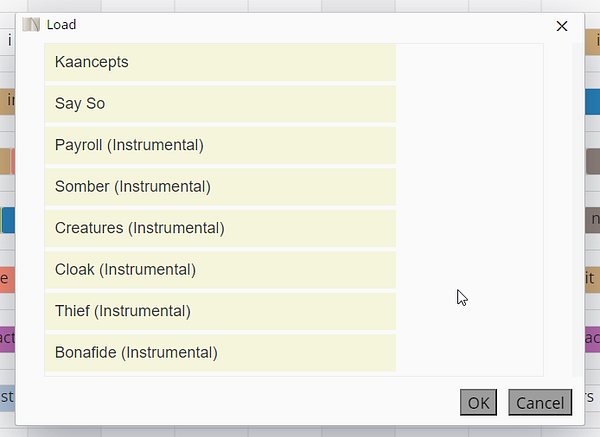Click the tan "in" block on the left edge
600x437 pixels.
click(x=6, y=101)
